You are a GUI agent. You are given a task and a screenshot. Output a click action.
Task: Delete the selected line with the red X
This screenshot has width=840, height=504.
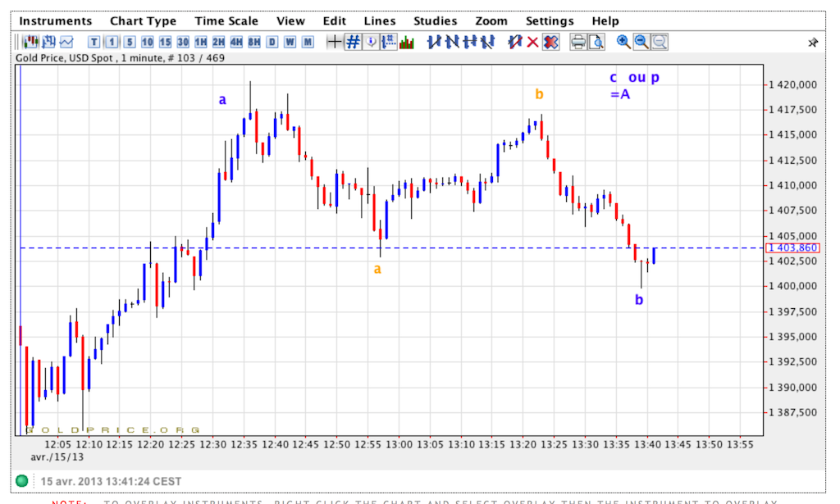tap(532, 42)
